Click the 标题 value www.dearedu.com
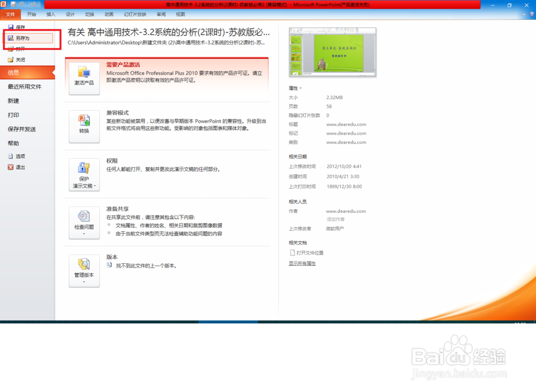Screen dimensions: 536x392 point(346,124)
